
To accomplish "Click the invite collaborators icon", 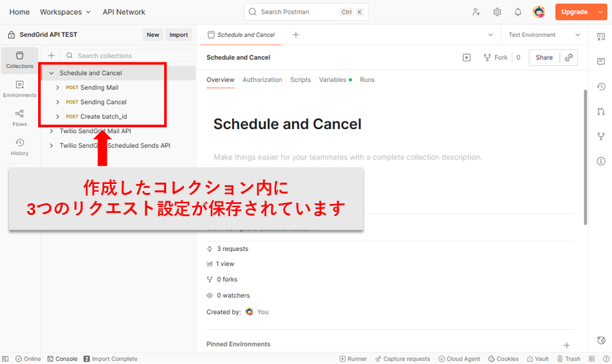I will pos(476,12).
